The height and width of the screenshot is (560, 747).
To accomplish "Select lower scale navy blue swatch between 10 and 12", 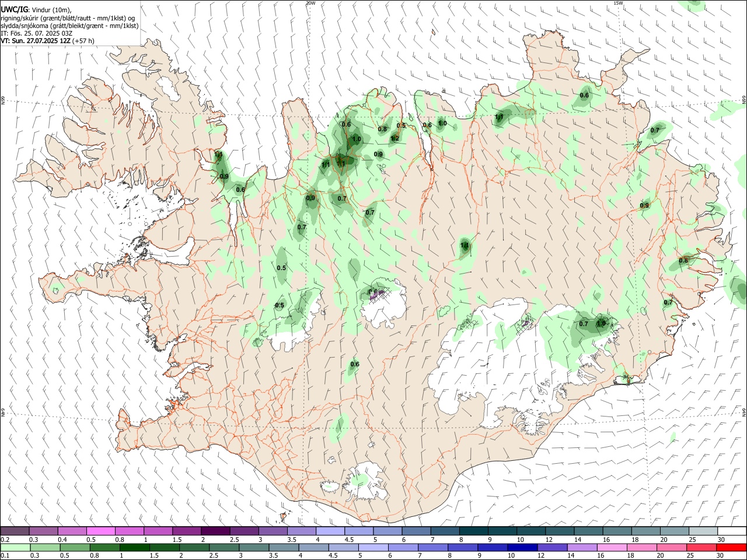I will [523, 547].
